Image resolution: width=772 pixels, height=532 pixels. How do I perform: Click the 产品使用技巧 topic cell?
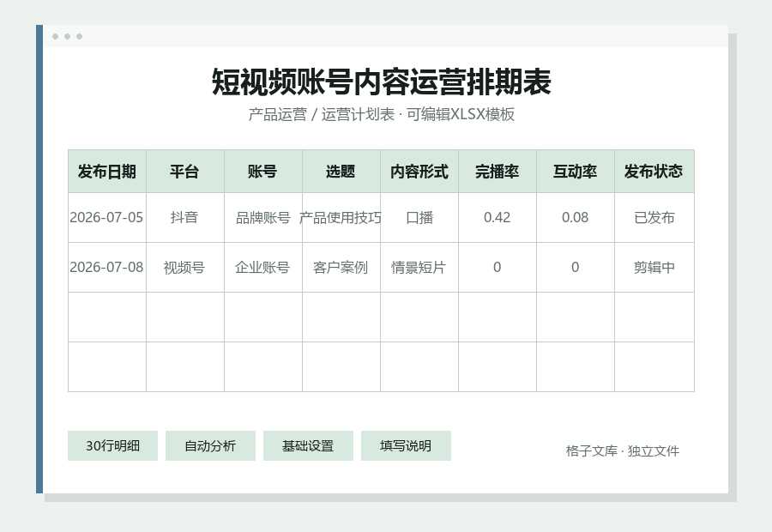(341, 218)
